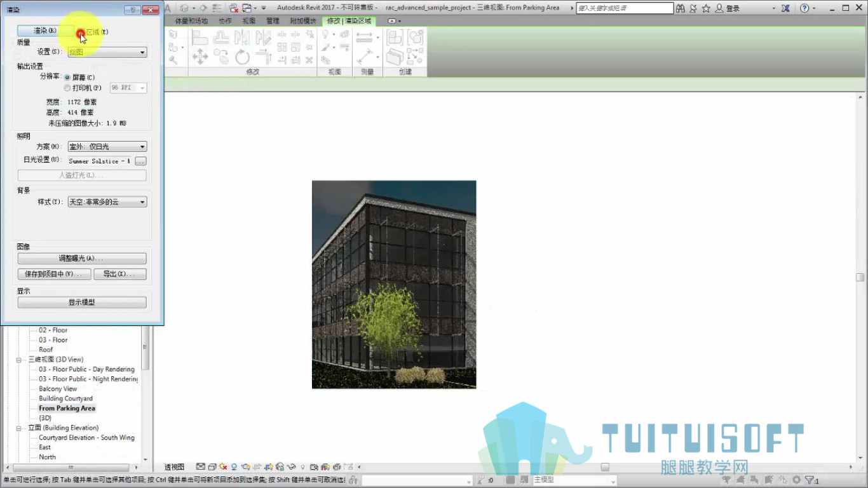Screen dimensions: 868x488
Task: Open the 方案(H) lighting scheme dropdown
Action: (107, 147)
